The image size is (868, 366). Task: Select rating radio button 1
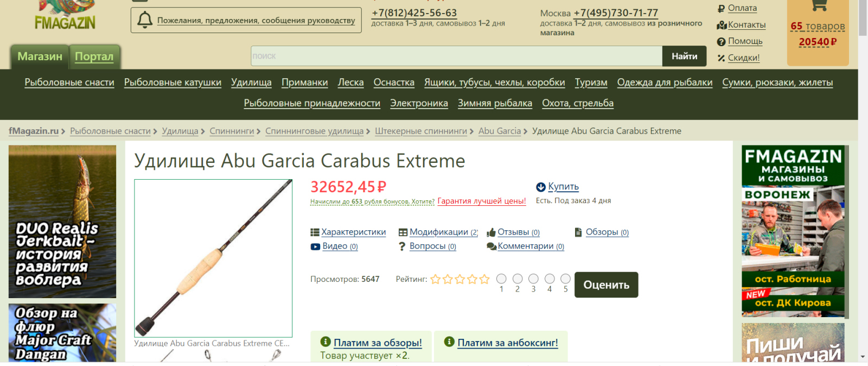[x=501, y=279]
